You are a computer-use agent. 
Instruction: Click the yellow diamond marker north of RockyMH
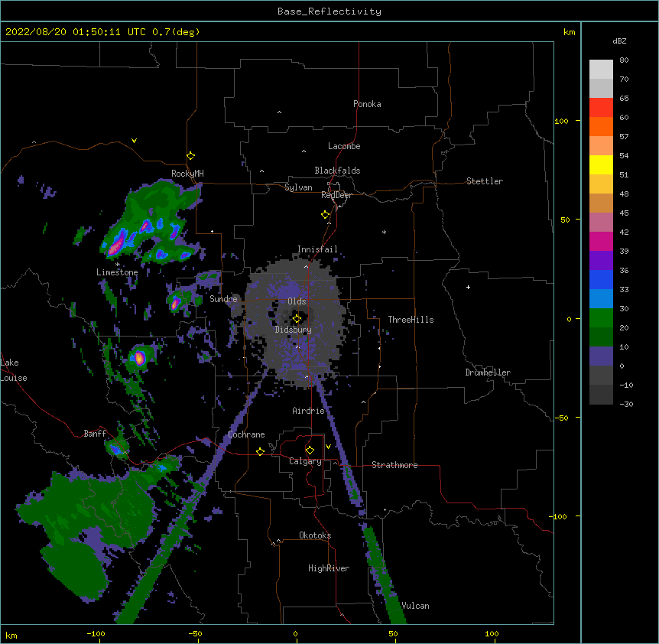pyautogui.click(x=190, y=156)
